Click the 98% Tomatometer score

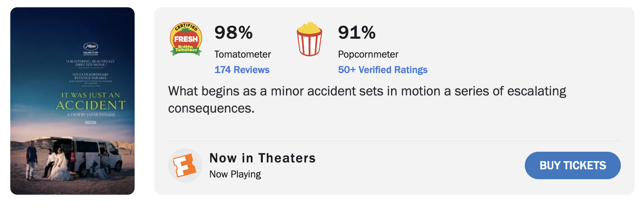(234, 33)
